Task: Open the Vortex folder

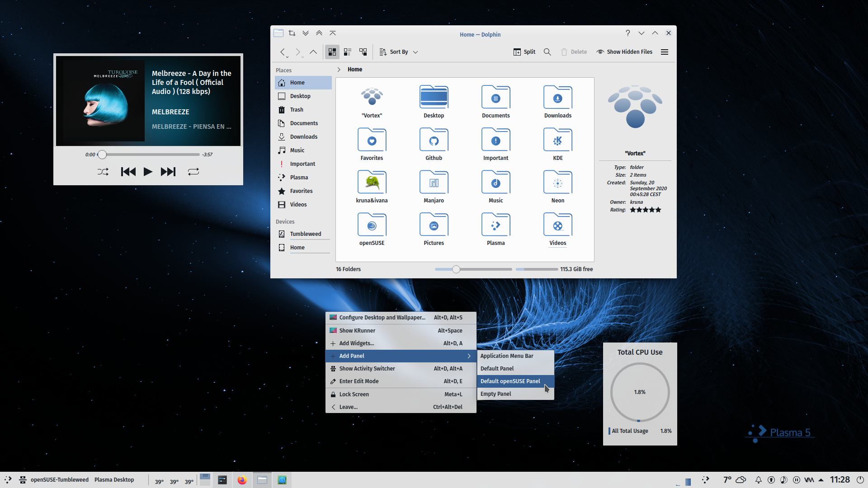Action: point(372,102)
